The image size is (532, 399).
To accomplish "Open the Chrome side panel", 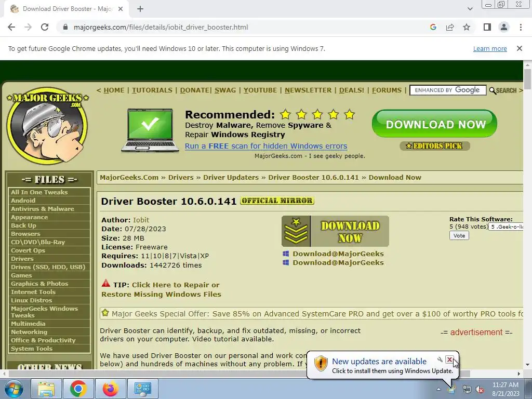I will pyautogui.click(x=487, y=27).
